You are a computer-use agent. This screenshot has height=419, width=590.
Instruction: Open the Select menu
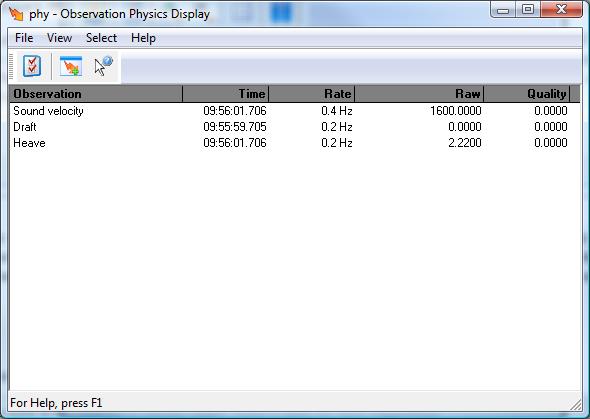click(x=101, y=38)
